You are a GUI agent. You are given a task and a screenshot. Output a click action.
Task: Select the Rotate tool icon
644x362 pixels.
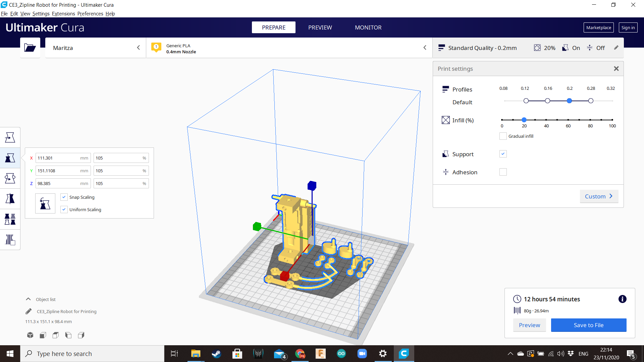tap(10, 178)
